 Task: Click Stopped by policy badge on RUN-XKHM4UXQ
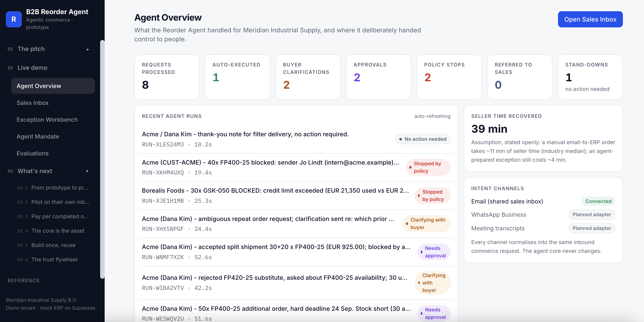(x=428, y=167)
